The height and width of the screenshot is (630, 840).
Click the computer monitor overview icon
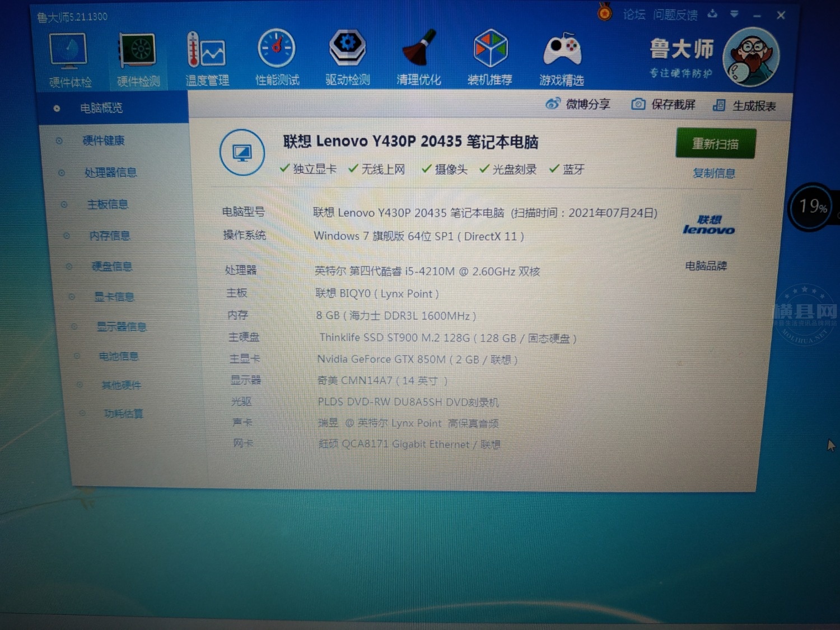[x=242, y=152]
